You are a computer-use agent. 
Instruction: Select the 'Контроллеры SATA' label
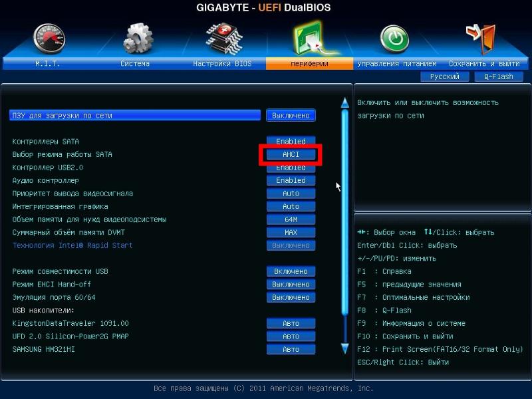pos(45,142)
